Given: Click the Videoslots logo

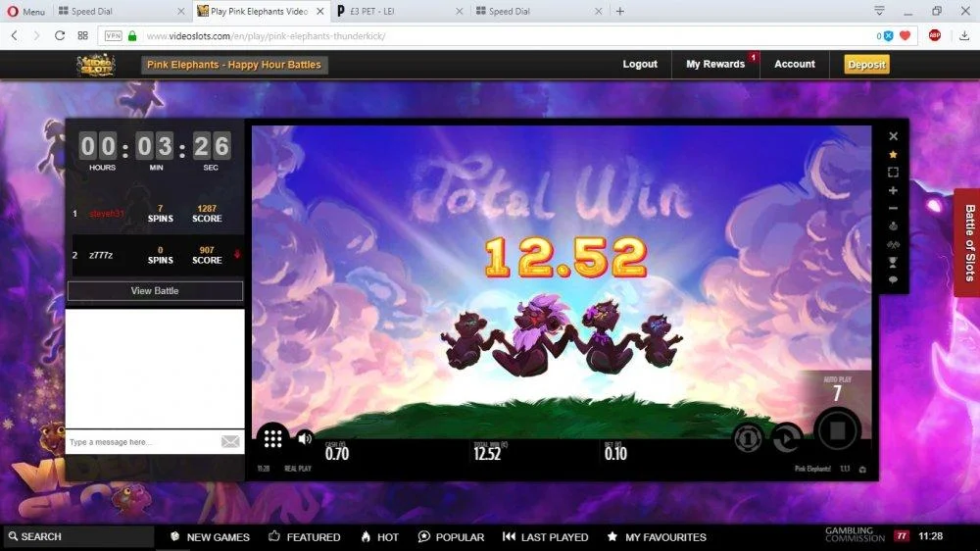Looking at the screenshot, I should [96, 65].
